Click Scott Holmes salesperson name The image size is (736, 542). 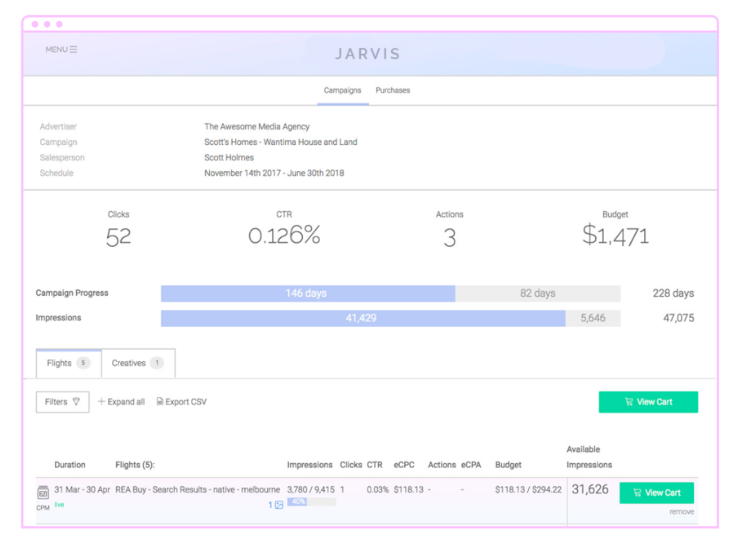(229, 158)
